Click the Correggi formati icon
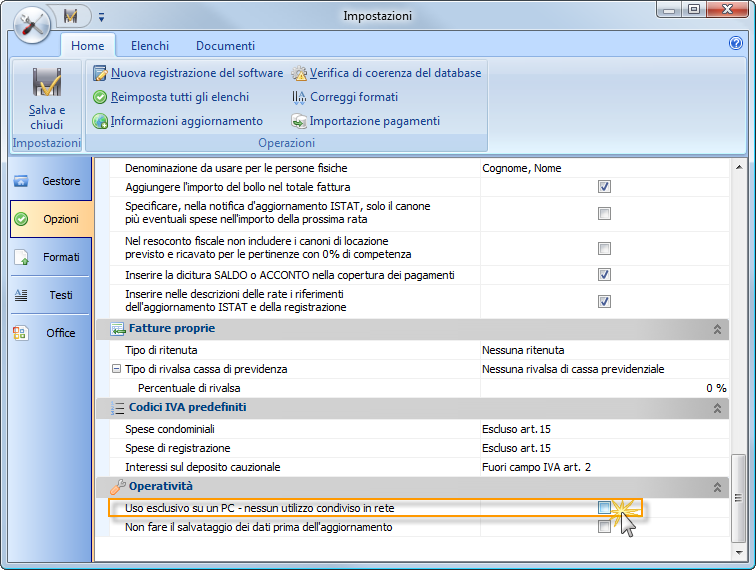The image size is (756, 570). point(299,97)
